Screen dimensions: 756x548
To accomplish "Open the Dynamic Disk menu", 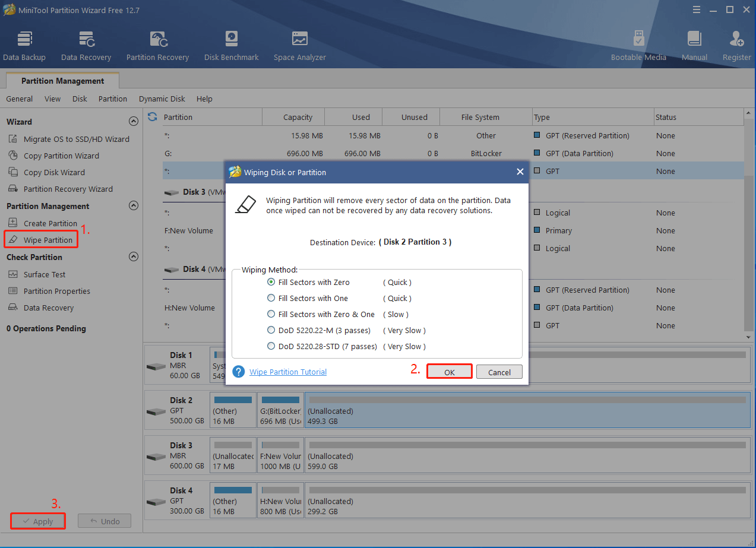I will click(x=162, y=99).
